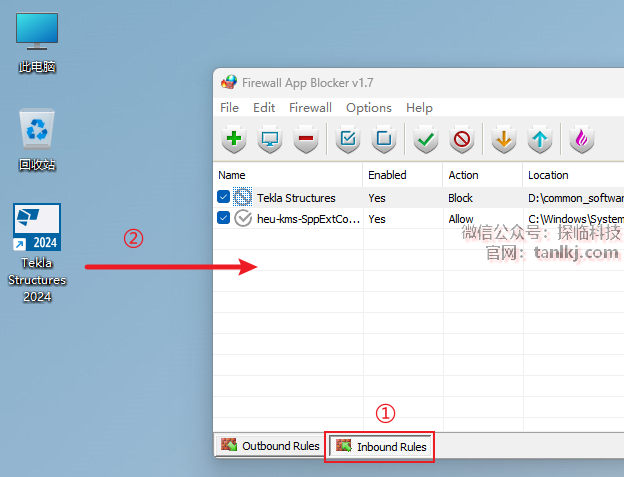Click the blocked status icon beside Tekla Structures
Image resolution: width=624 pixels, height=477 pixels.
[242, 197]
